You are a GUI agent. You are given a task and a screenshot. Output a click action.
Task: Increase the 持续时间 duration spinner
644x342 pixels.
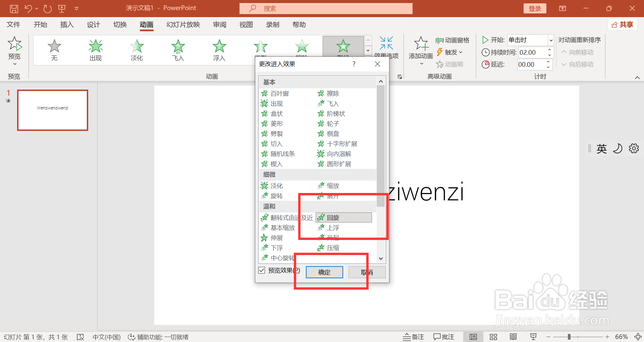click(550, 50)
